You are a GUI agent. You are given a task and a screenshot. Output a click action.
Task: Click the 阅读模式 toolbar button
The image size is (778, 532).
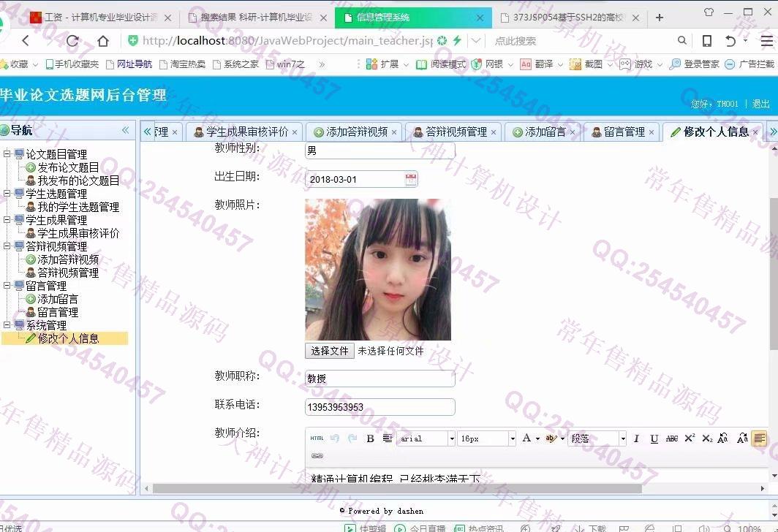click(x=441, y=64)
